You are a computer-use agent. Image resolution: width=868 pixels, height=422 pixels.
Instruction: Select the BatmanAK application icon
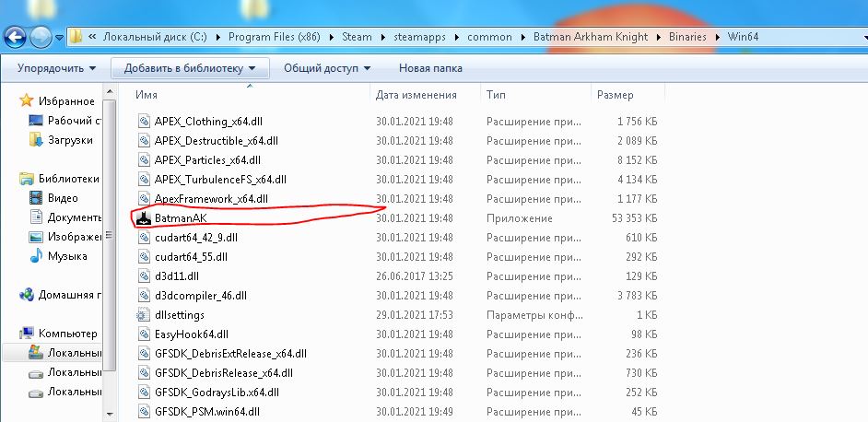(x=144, y=217)
